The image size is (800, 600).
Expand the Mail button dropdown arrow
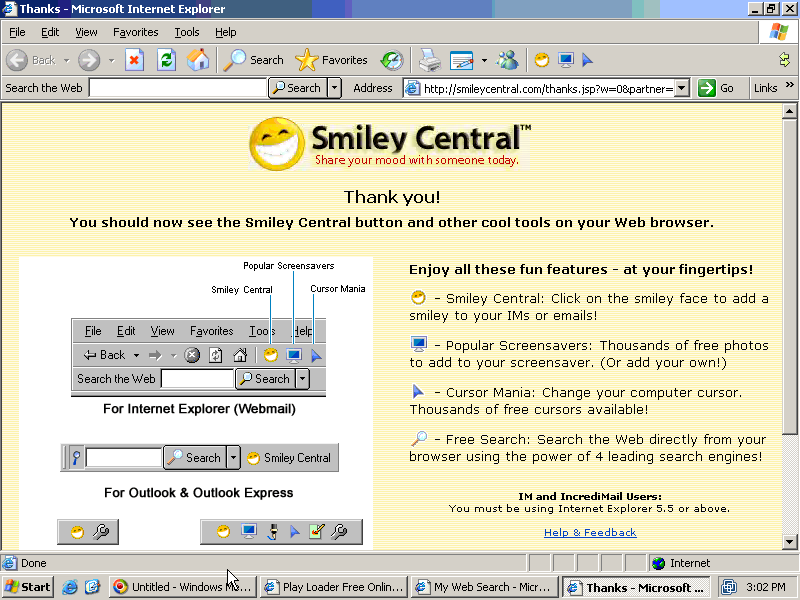tap(484, 60)
